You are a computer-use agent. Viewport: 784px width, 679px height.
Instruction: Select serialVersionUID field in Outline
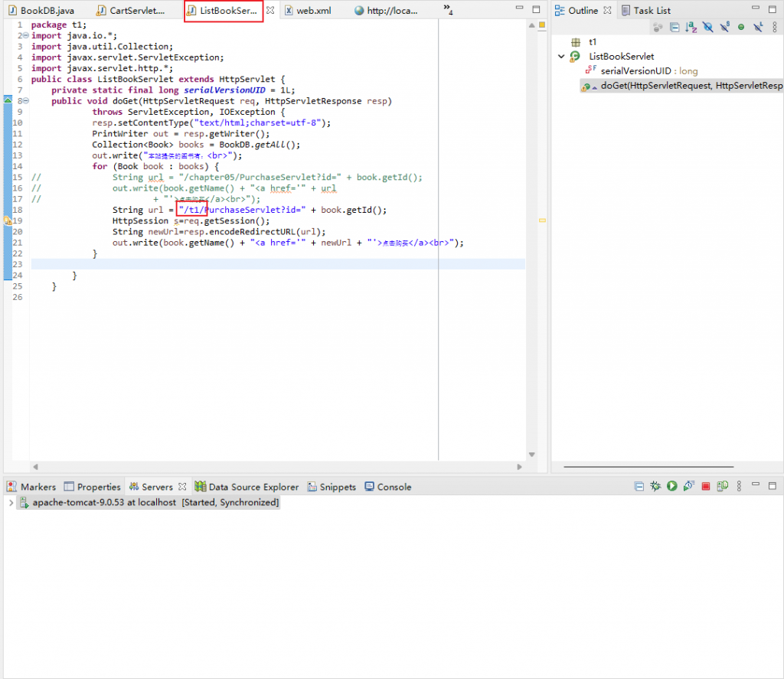[x=642, y=71]
